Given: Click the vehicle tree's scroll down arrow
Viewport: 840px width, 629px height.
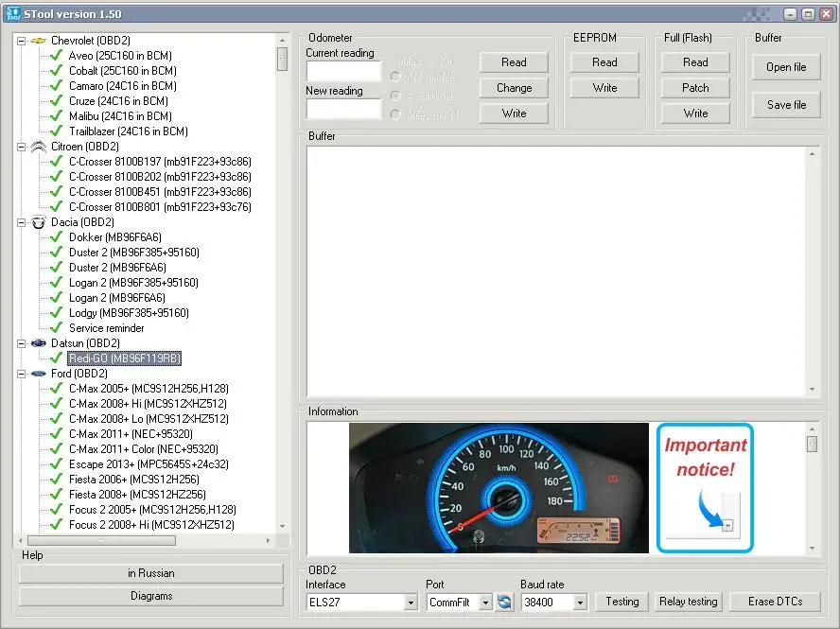Looking at the screenshot, I should point(282,526).
